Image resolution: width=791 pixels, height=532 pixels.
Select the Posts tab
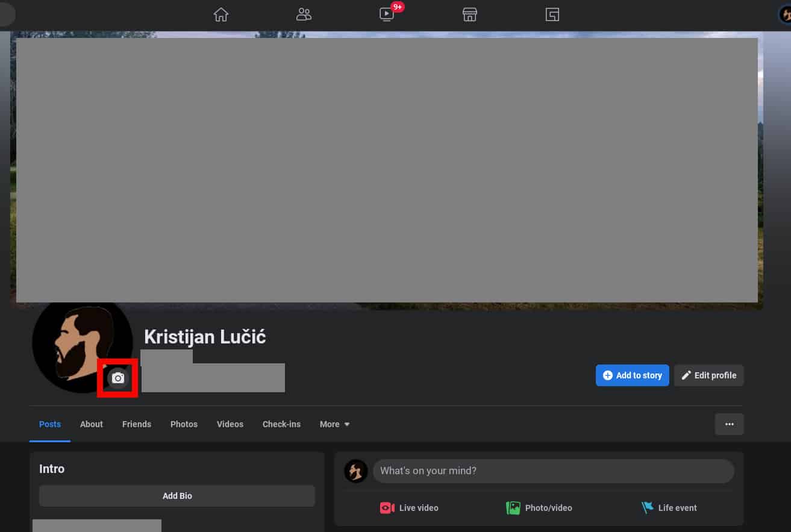[x=50, y=424]
